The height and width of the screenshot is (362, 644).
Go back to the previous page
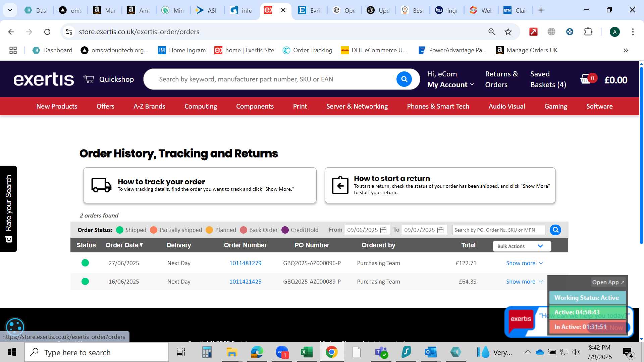(11, 32)
